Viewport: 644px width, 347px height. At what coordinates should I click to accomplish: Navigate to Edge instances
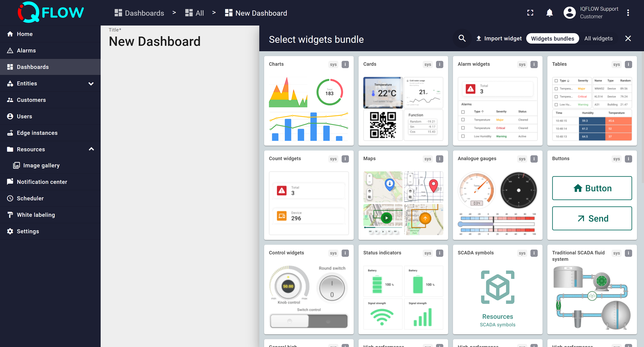point(37,132)
